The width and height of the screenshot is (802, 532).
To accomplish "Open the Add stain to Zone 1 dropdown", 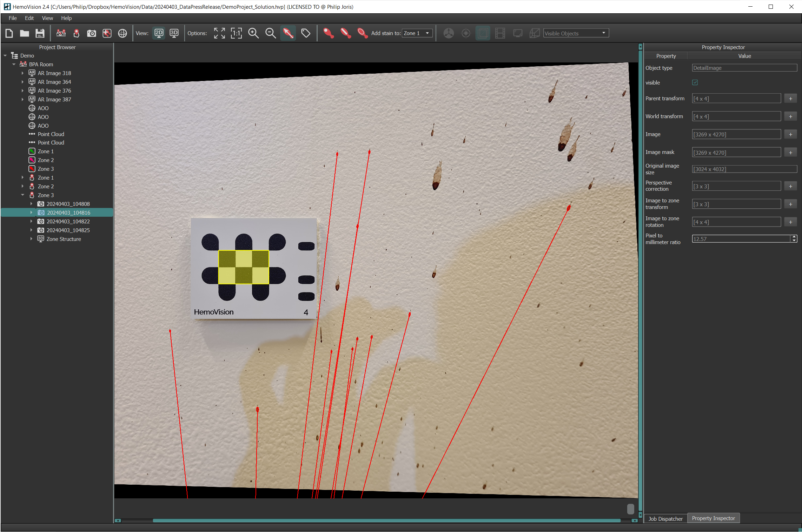I will (417, 33).
